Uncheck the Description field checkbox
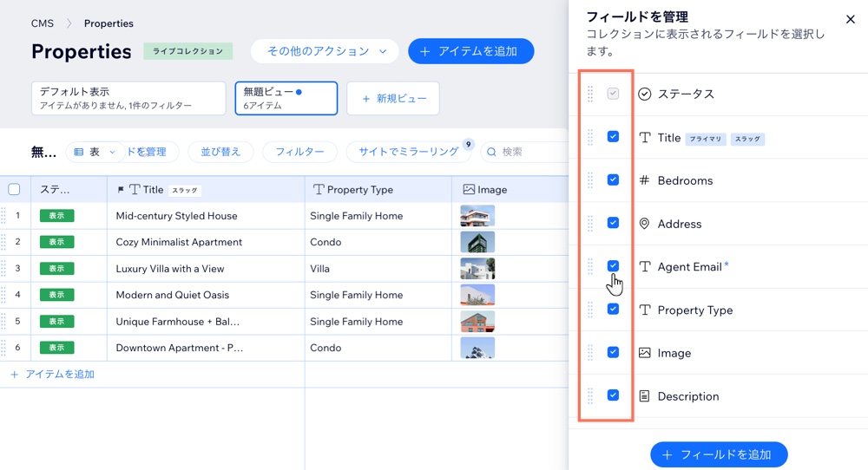Viewport: 868px width, 470px height. tap(613, 395)
